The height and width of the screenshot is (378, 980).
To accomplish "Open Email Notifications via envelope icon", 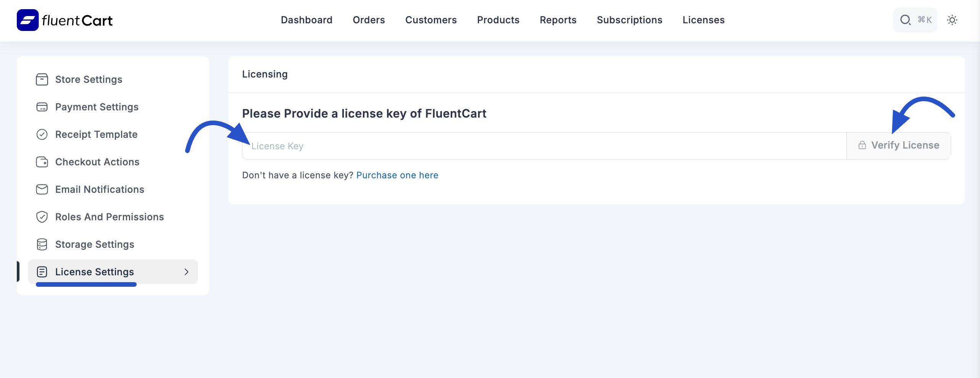I will (42, 189).
